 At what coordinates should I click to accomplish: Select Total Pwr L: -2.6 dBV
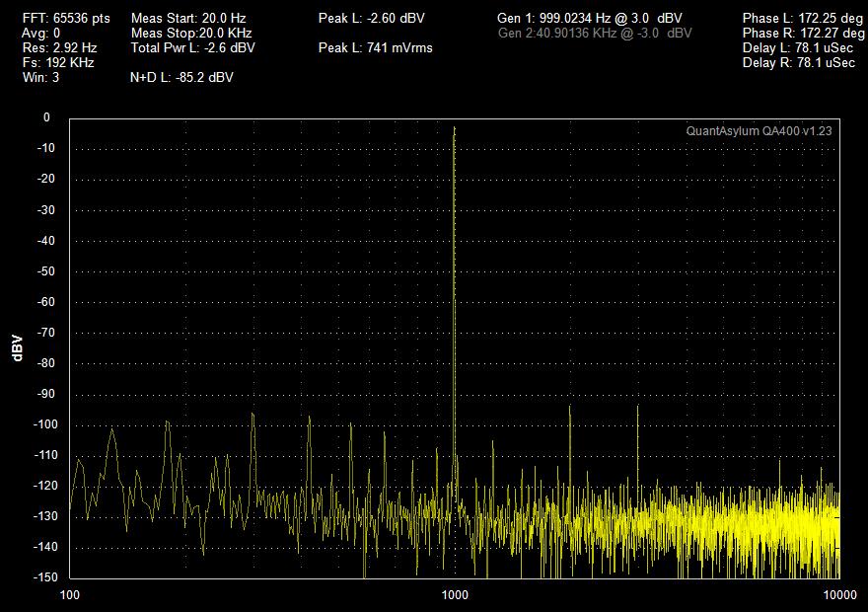192,47
